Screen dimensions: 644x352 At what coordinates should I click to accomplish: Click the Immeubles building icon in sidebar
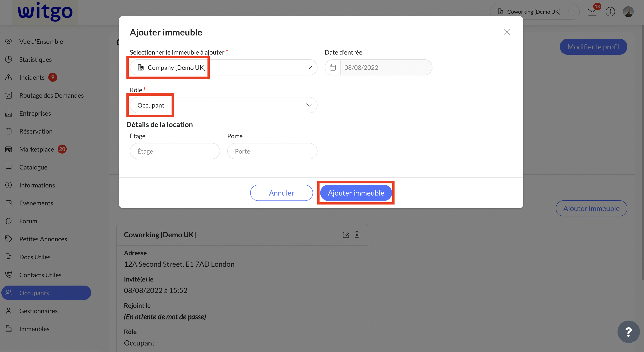coord(9,329)
